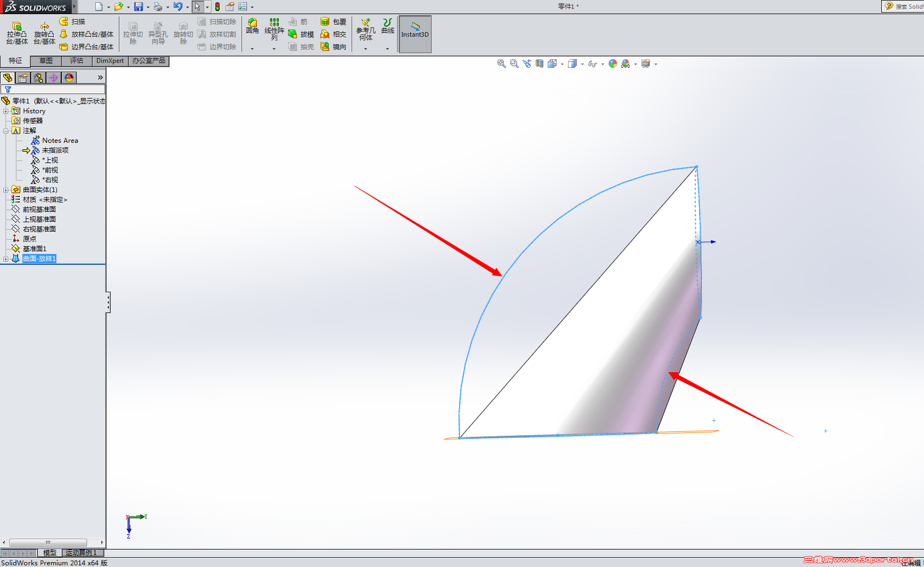Image resolution: width=924 pixels, height=567 pixels.
Task: Click Zoom to Fit in the view toolbar
Action: 501,63
